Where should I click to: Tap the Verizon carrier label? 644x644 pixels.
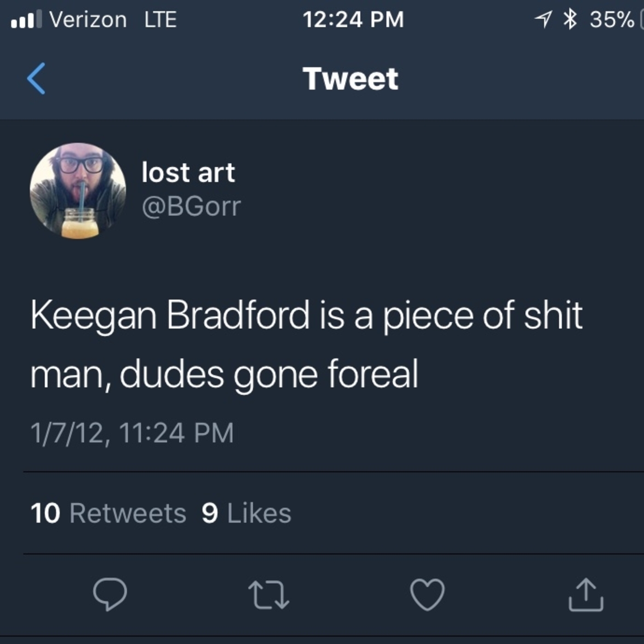[x=88, y=19]
